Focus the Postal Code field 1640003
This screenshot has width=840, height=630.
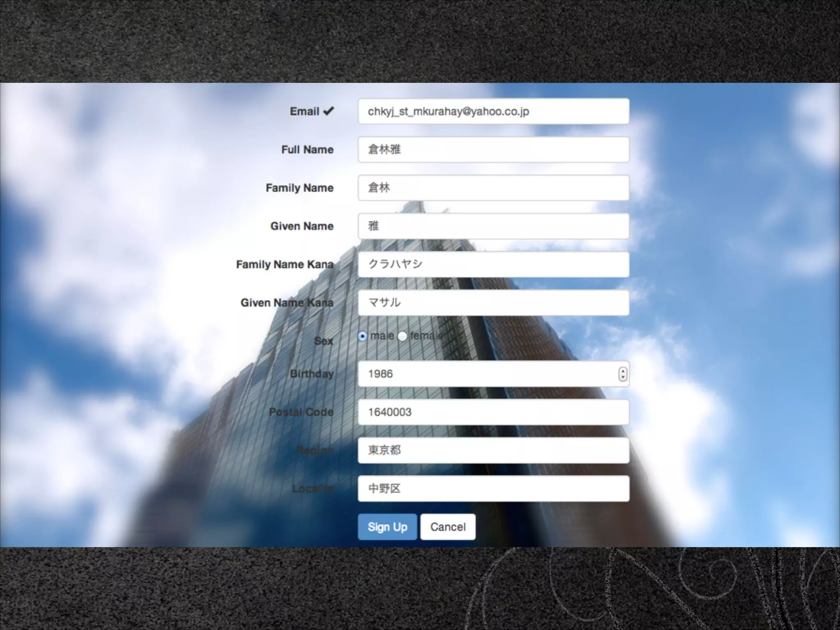[x=493, y=412]
